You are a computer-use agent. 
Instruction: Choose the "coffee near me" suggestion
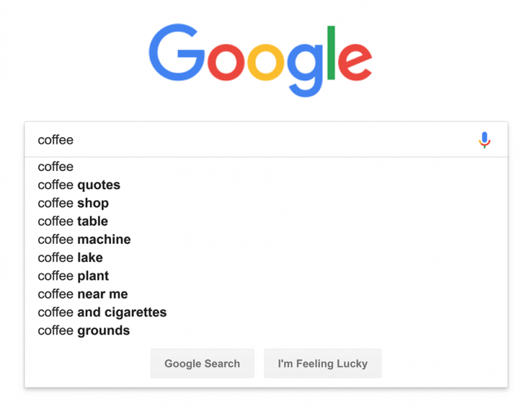(82, 294)
